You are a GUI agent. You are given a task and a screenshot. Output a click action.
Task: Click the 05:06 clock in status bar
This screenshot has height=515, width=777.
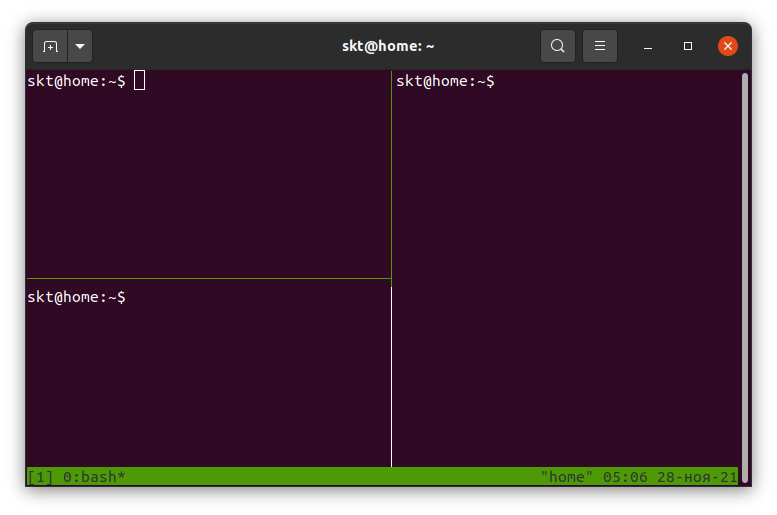[x=625, y=477]
